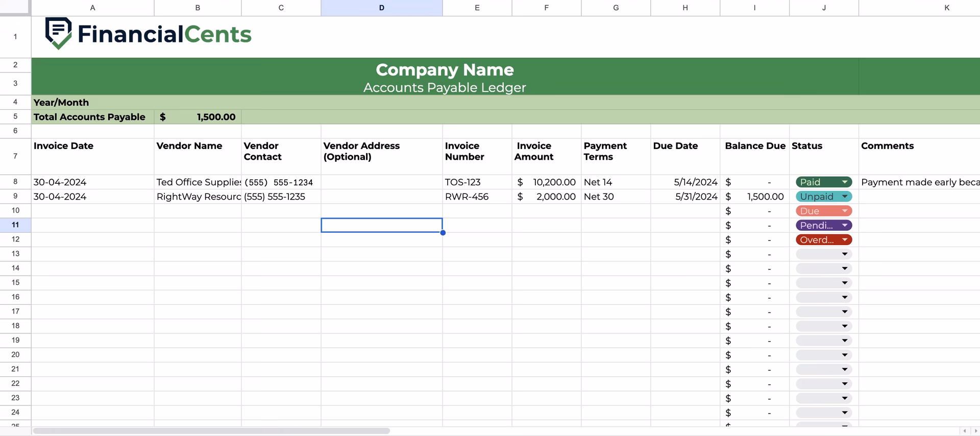
Task: Click the horizontal scrollbar thumb
Action: (211, 431)
